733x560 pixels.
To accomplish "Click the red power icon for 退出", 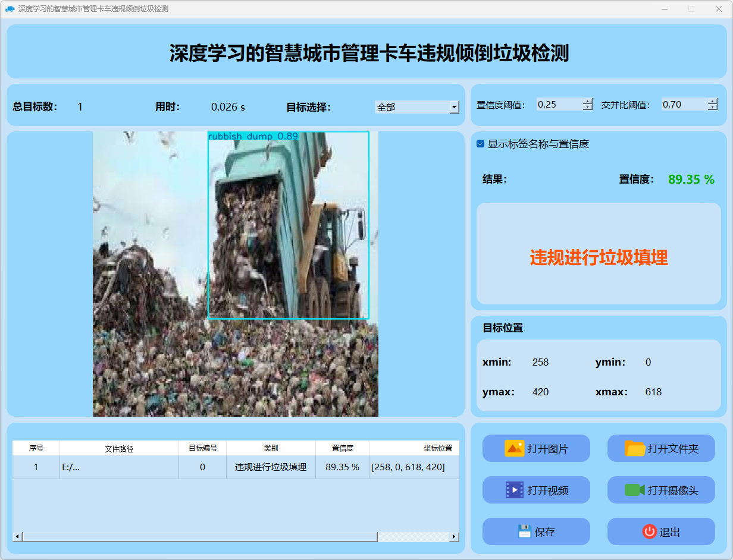I will coord(649,531).
